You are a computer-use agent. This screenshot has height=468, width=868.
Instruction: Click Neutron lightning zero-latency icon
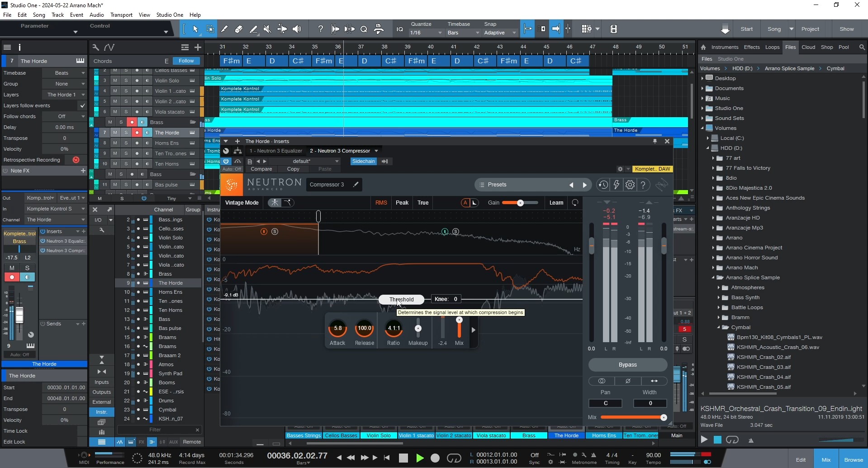(616, 185)
